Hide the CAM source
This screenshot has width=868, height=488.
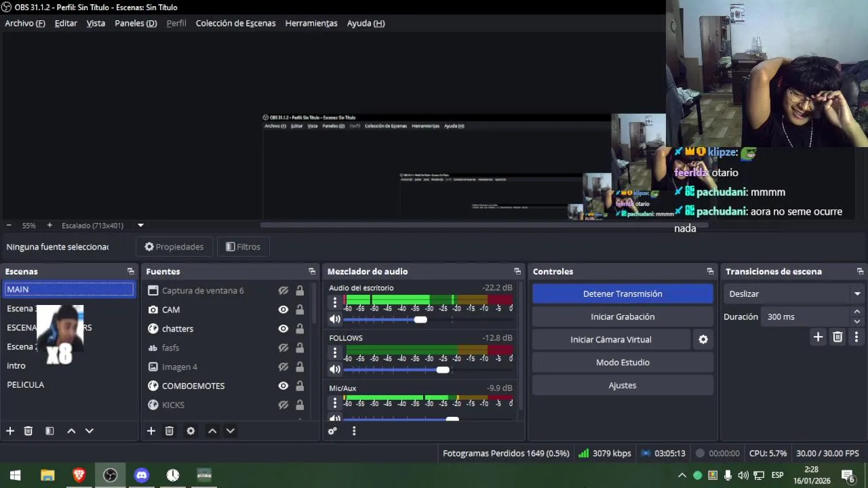(x=283, y=310)
